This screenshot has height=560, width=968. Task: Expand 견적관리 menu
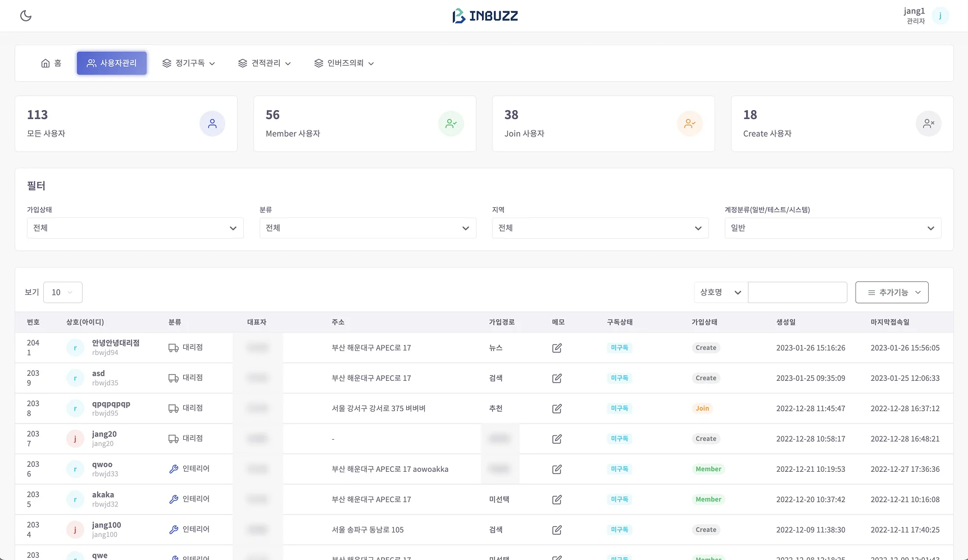(265, 63)
